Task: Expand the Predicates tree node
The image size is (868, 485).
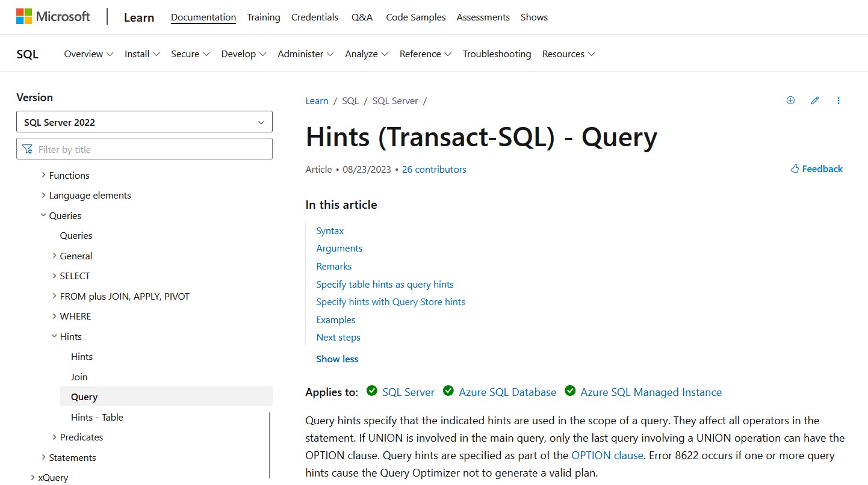Action: (x=54, y=437)
